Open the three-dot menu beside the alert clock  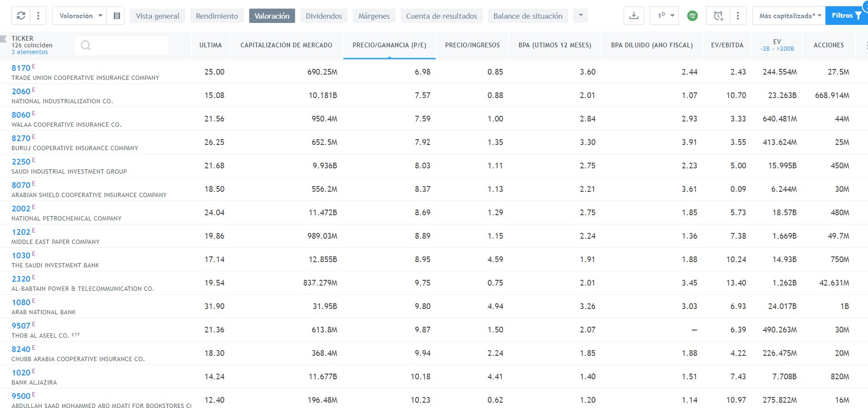coord(738,16)
